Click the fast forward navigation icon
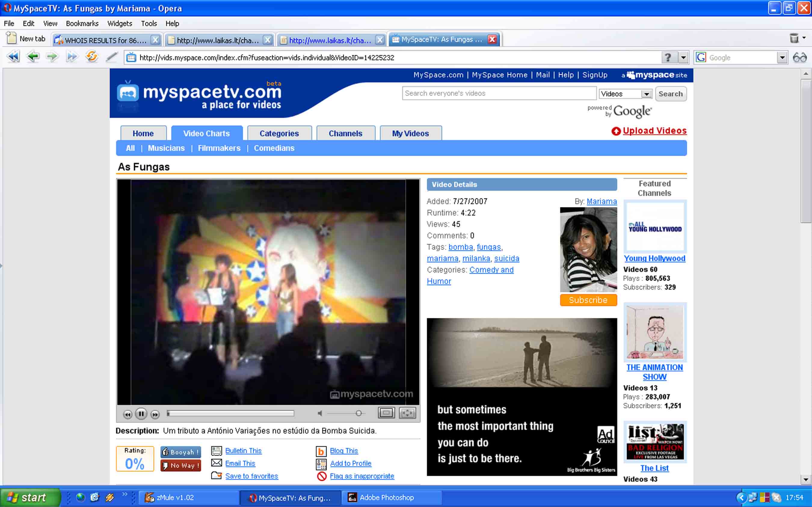The image size is (812, 507). [x=72, y=57]
